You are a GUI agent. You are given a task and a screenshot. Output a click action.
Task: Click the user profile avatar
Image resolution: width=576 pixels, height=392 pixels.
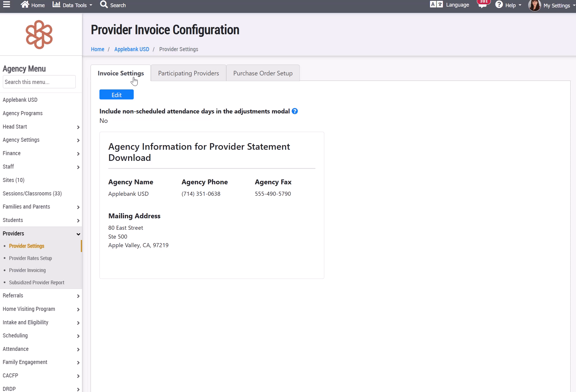(x=534, y=5)
